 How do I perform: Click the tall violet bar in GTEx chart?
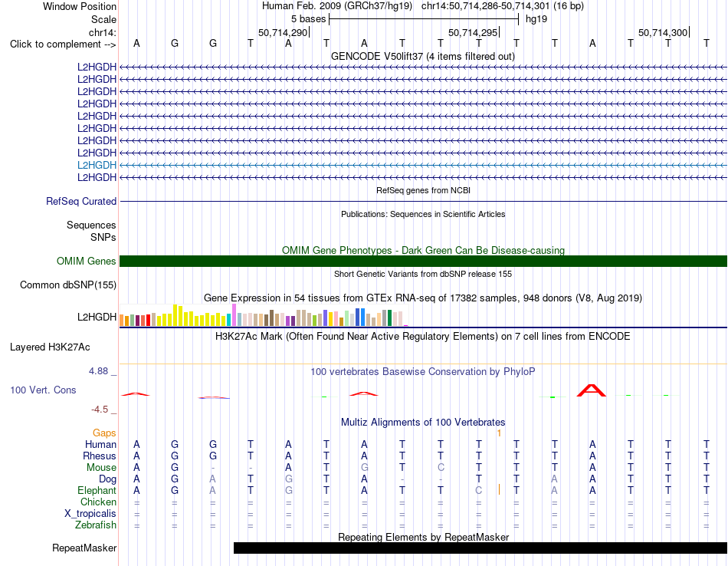click(x=234, y=314)
